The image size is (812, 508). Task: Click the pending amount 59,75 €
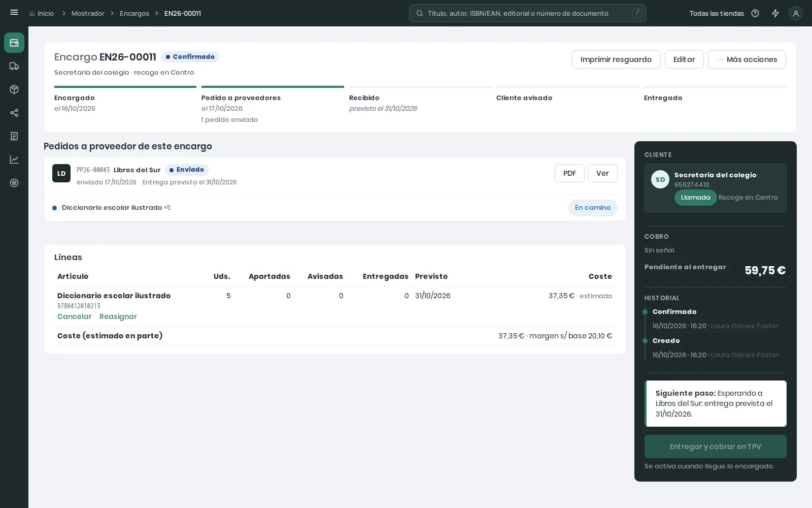[x=765, y=270]
